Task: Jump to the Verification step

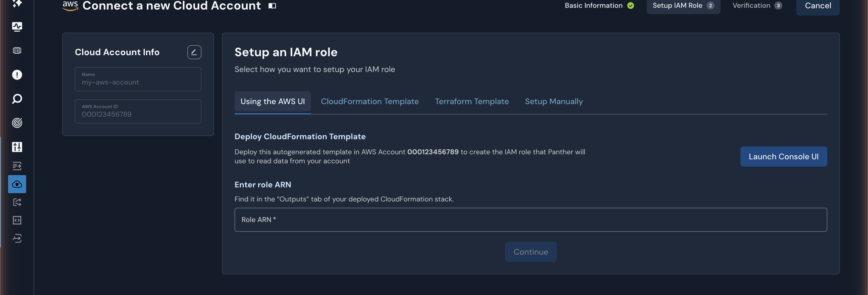Action: pyautogui.click(x=757, y=6)
